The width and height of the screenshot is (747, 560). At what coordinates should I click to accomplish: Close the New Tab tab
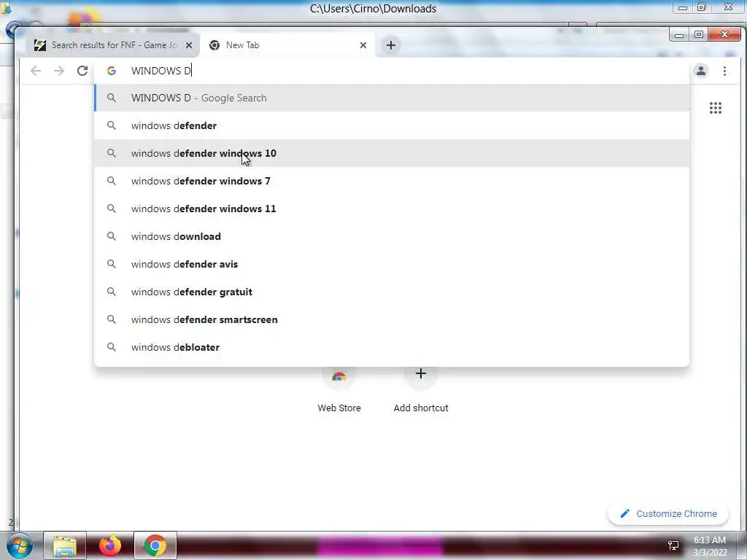(x=363, y=45)
